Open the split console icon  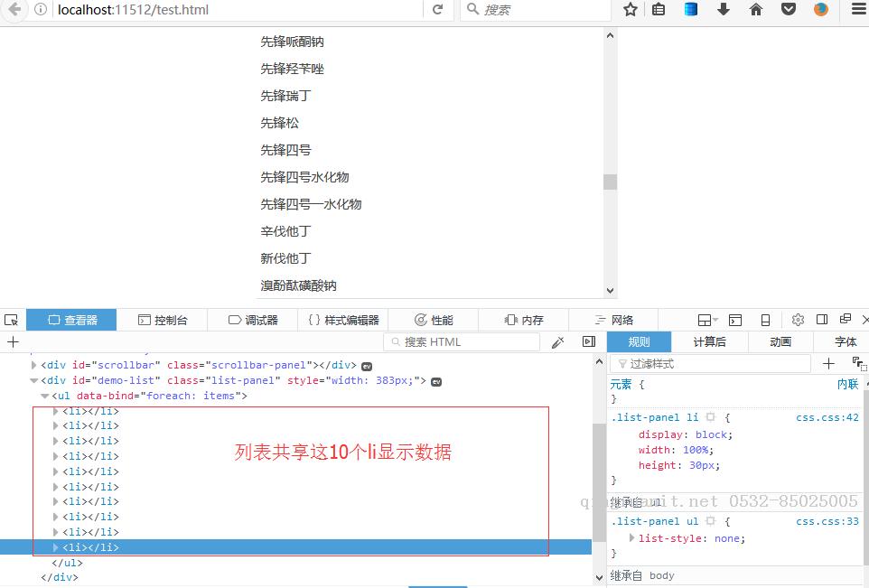tap(734, 319)
